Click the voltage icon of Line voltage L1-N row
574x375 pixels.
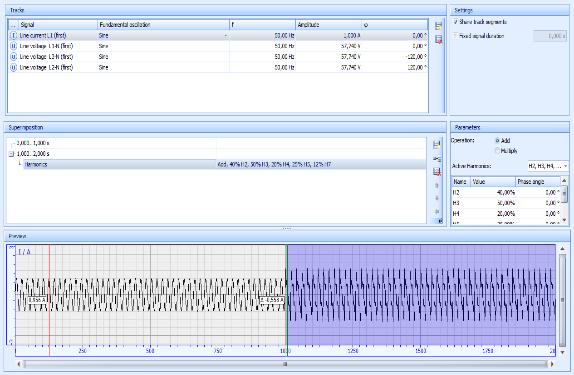(x=13, y=46)
